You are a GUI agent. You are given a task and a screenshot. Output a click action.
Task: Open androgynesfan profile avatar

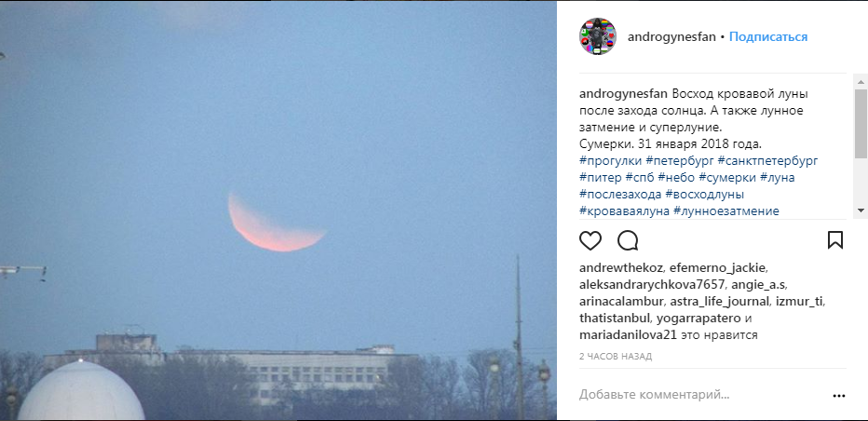click(x=598, y=36)
